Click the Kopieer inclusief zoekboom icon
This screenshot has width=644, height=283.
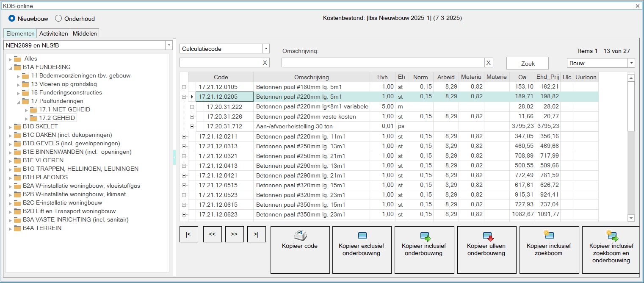point(549,235)
